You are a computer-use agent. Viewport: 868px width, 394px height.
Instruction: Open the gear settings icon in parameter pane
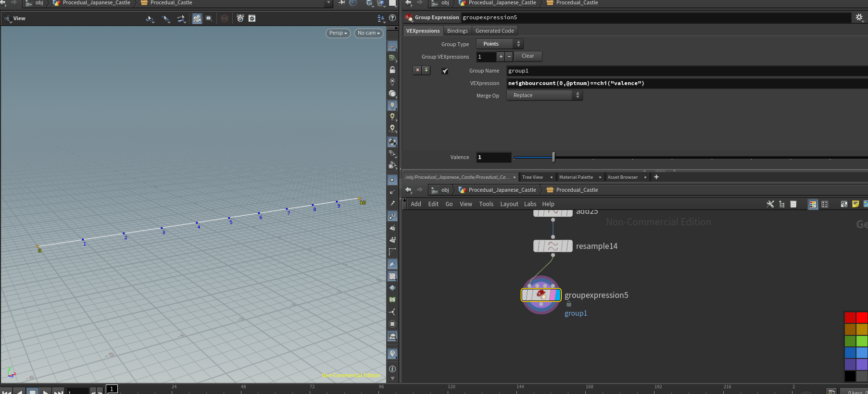[859, 17]
